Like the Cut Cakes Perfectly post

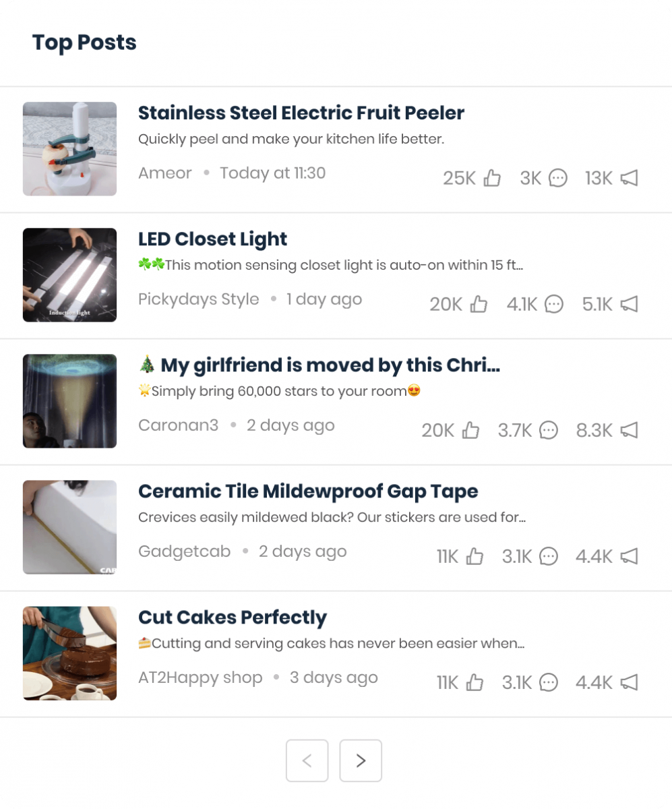[475, 682]
